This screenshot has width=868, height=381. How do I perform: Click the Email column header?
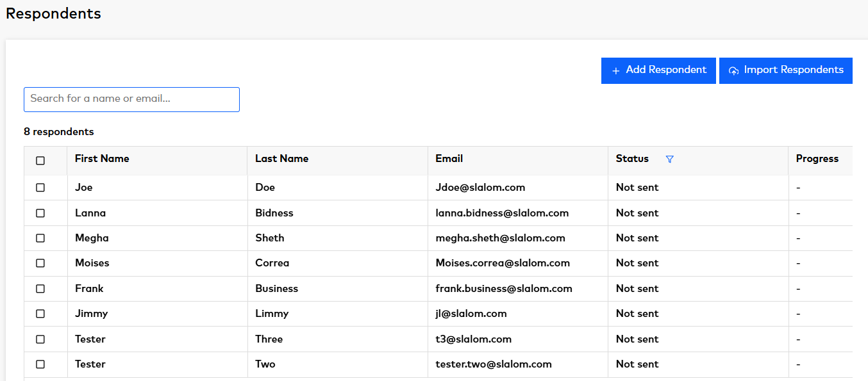click(449, 159)
